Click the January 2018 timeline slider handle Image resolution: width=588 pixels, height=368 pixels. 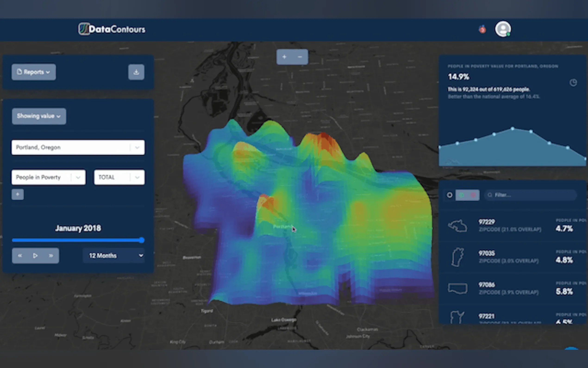(142, 241)
